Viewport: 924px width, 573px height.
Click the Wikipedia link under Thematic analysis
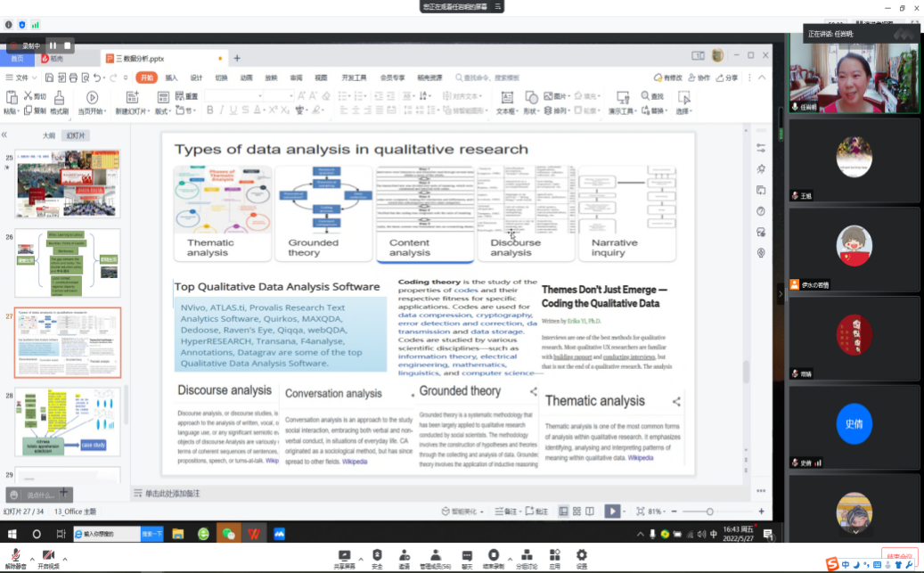[641, 457]
